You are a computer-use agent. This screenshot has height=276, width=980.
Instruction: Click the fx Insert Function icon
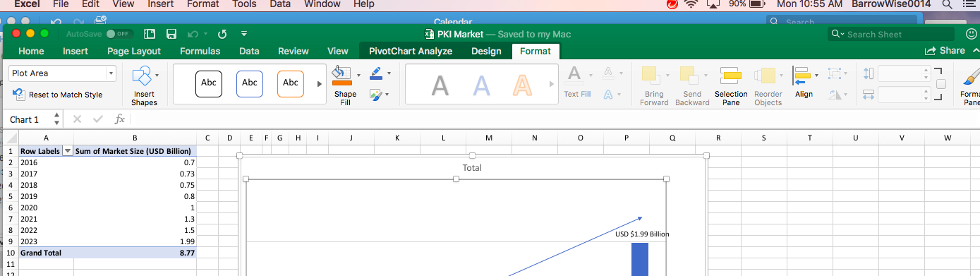(x=120, y=119)
